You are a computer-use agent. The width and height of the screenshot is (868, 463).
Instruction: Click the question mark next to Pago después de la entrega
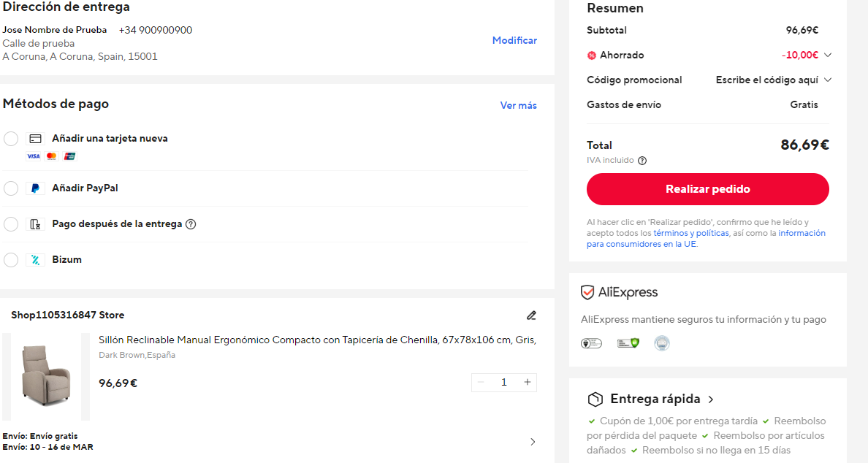pos(191,224)
